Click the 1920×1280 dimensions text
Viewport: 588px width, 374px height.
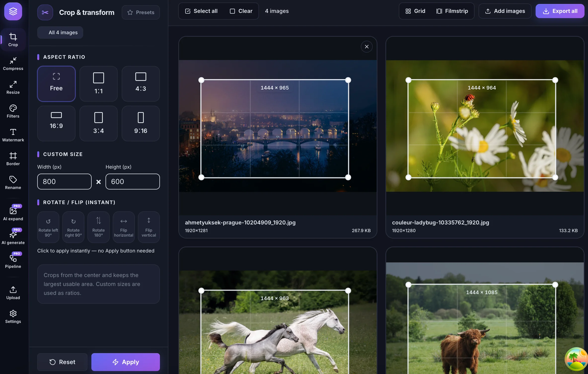(x=404, y=230)
